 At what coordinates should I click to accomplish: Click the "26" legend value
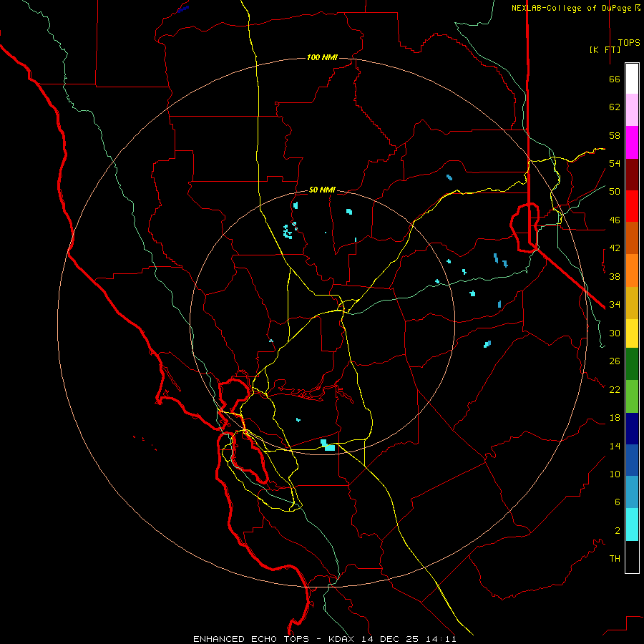[615, 361]
